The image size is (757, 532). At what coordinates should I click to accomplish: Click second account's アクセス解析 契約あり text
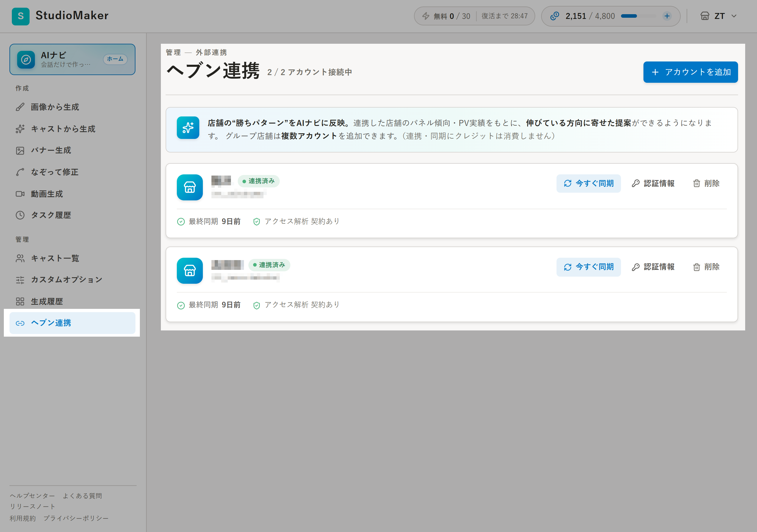click(x=302, y=305)
